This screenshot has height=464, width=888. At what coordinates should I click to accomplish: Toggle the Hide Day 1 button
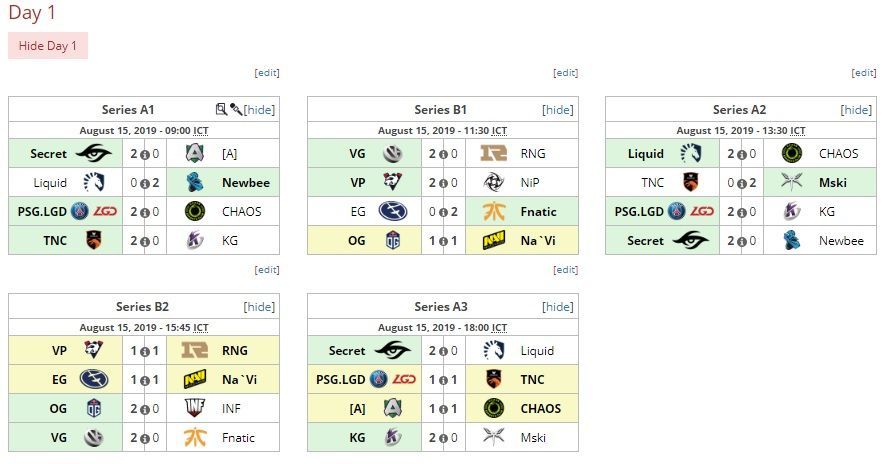point(48,45)
